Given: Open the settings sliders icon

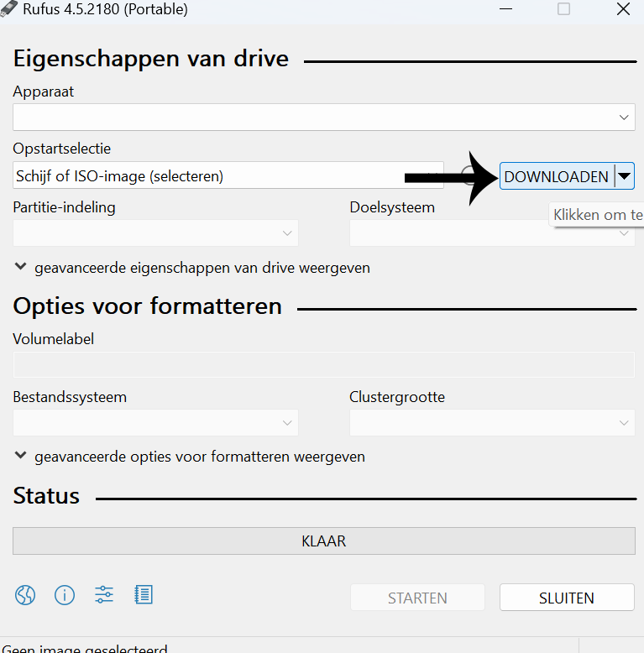Looking at the screenshot, I should [x=104, y=595].
